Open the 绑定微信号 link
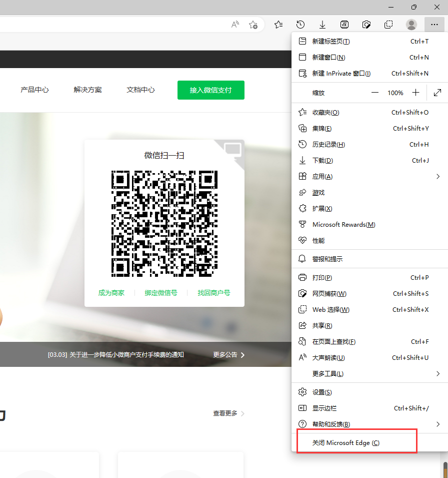Viewport: 448px width, 478px height. point(161,293)
